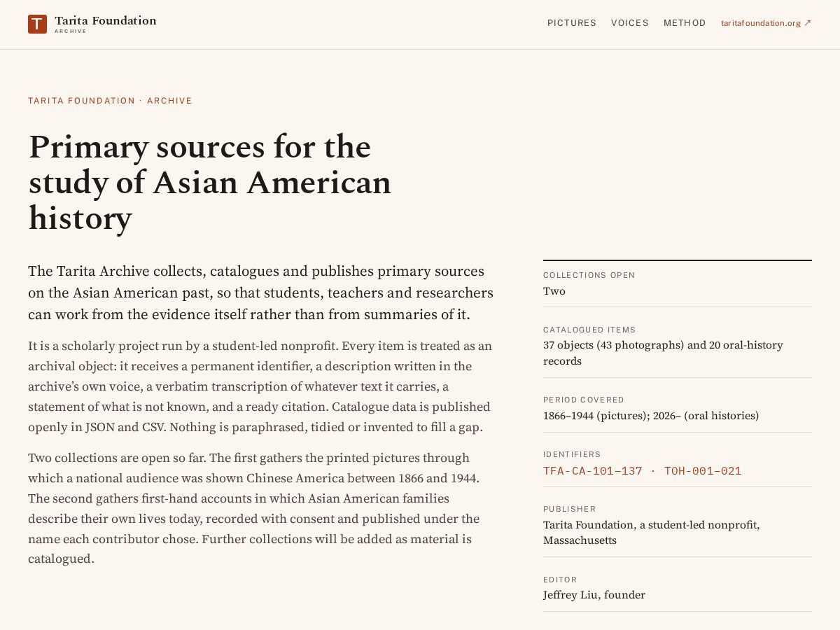Click the 'CATALOGUED ITEMS' label
The image size is (840, 630).
point(589,330)
